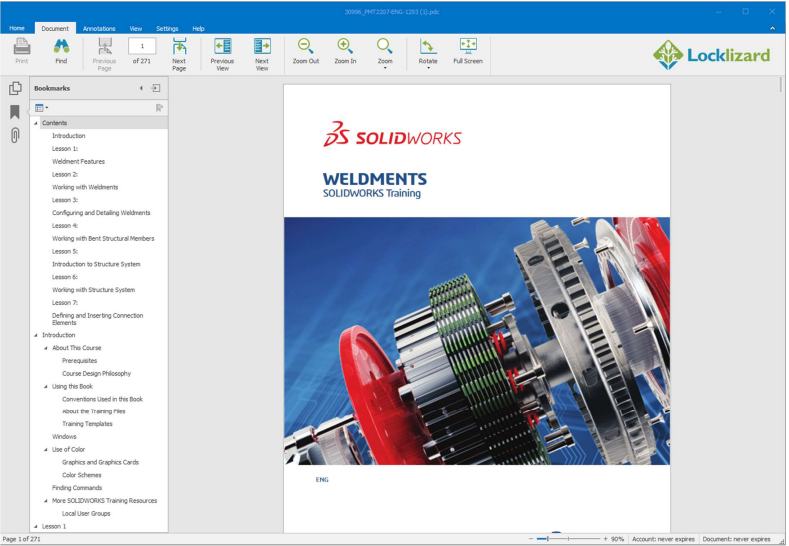789x546 pixels.
Task: Increase zoom with status bar plus
Action: (x=605, y=539)
